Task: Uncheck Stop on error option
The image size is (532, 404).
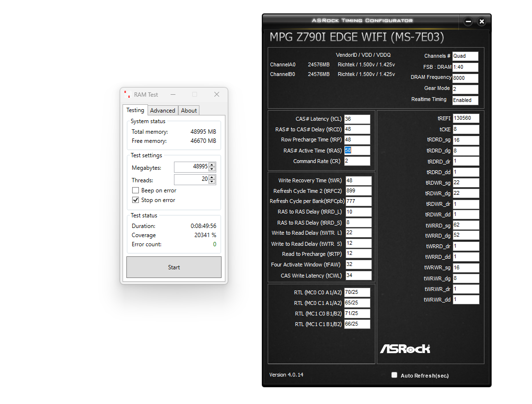Action: point(136,200)
